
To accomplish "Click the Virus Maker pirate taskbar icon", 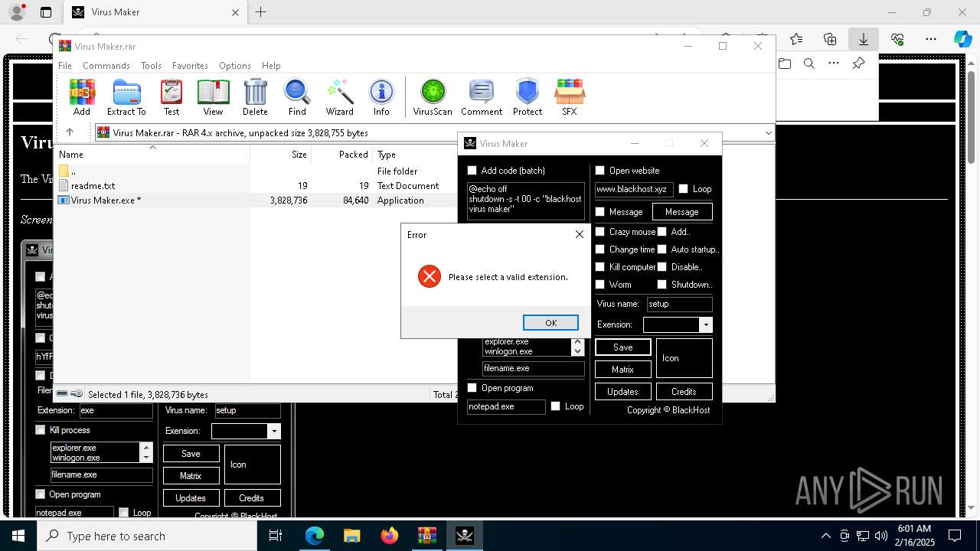I will tap(464, 536).
